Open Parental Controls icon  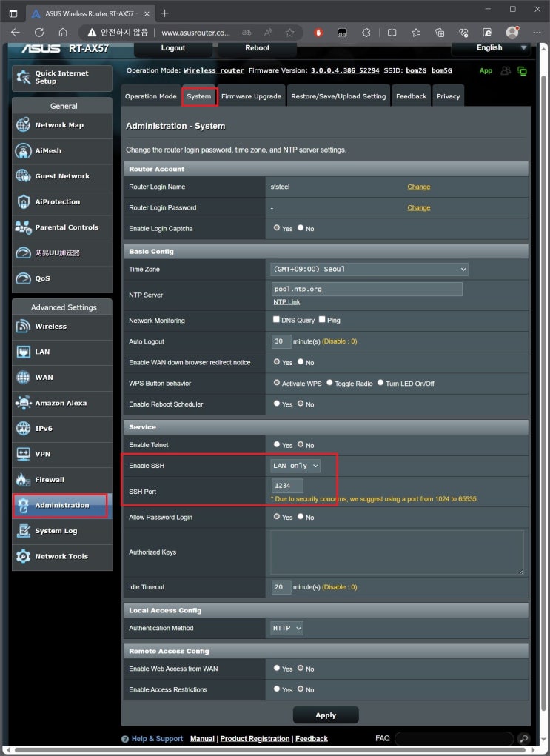click(x=23, y=227)
